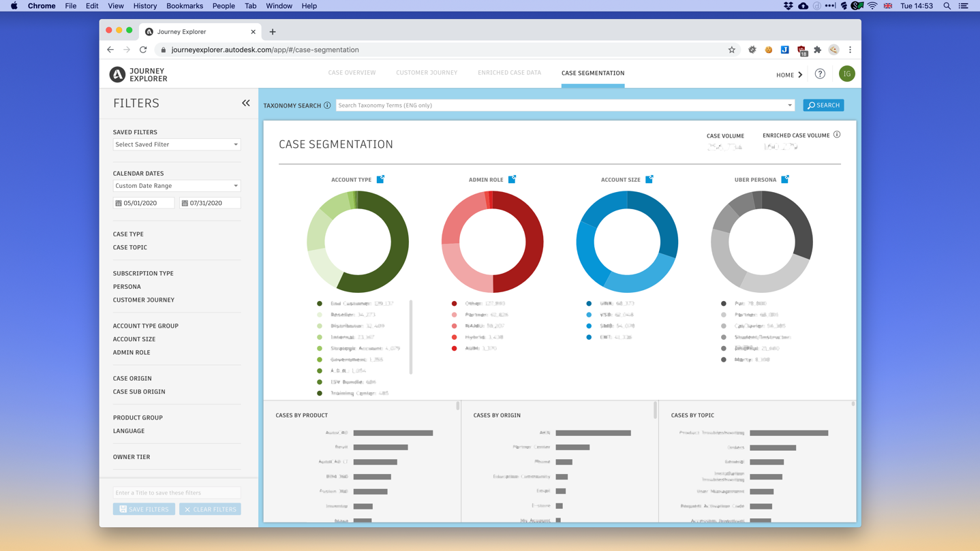Click the Taxonomy Terms search field
This screenshot has width=980, height=551.
point(564,106)
